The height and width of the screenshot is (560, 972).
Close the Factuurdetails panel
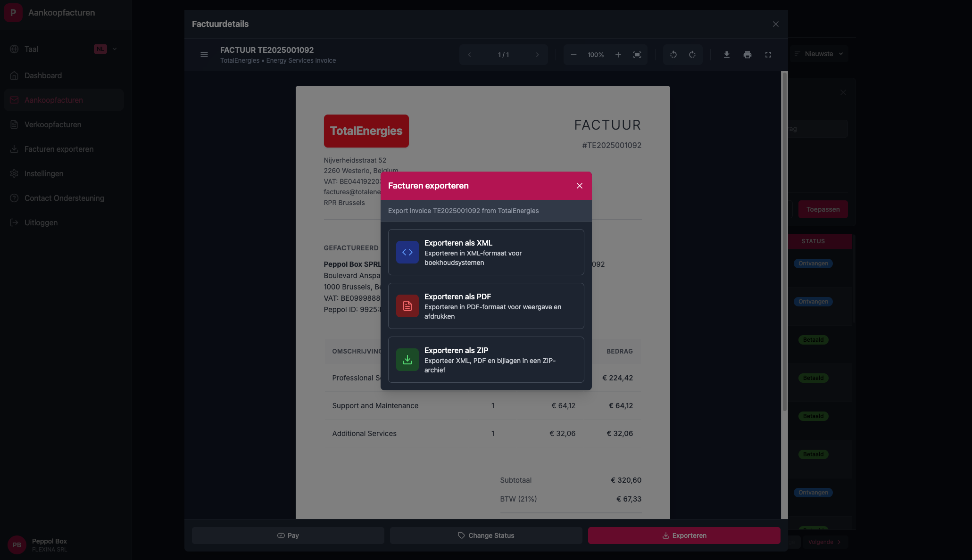click(x=776, y=24)
